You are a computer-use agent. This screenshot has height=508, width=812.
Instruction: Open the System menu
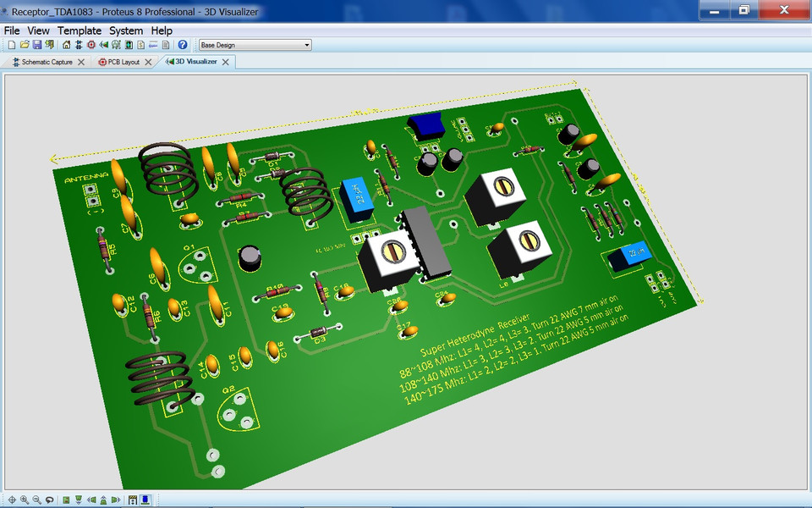coord(125,30)
